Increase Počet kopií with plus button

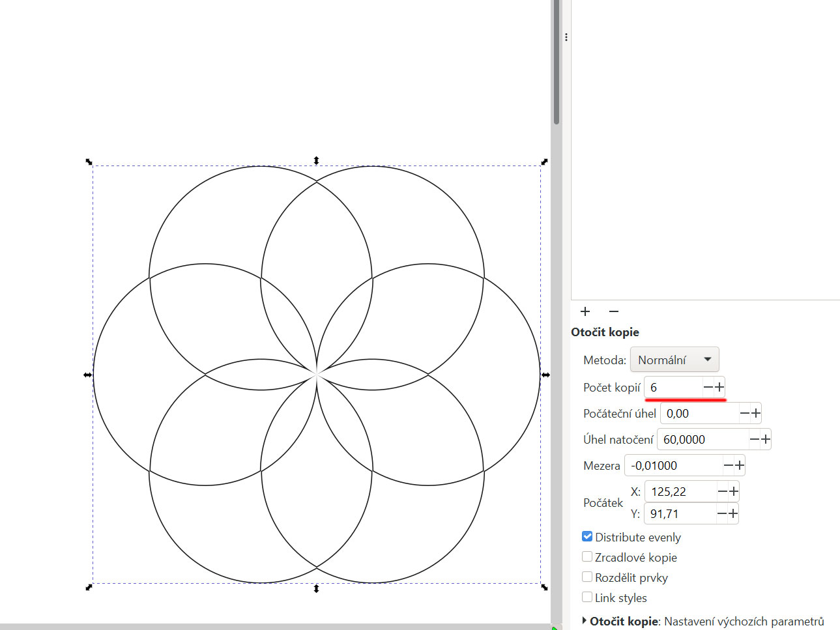[x=719, y=387]
